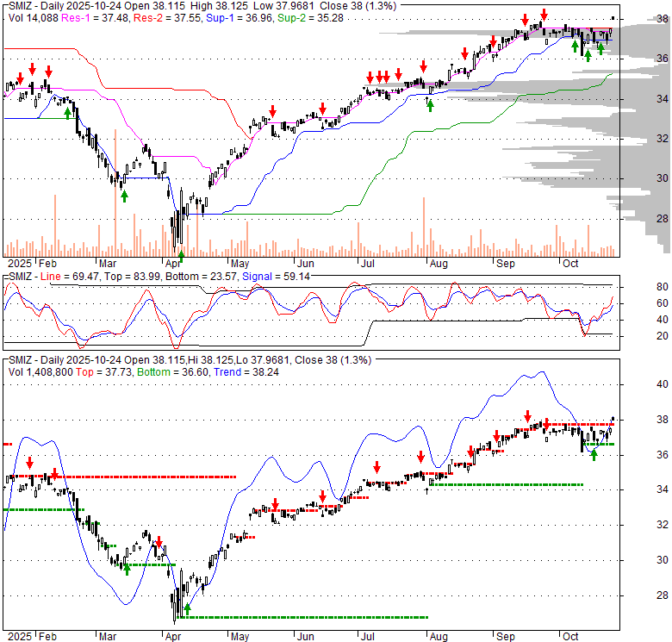
Task: Click the Apr label on top chart axis
Action: [175, 263]
